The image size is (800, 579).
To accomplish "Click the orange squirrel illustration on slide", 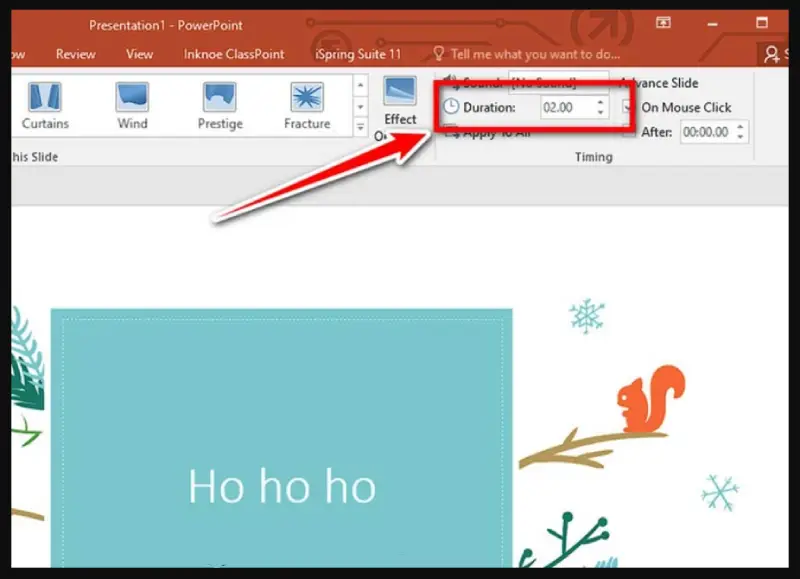I will pos(650,398).
